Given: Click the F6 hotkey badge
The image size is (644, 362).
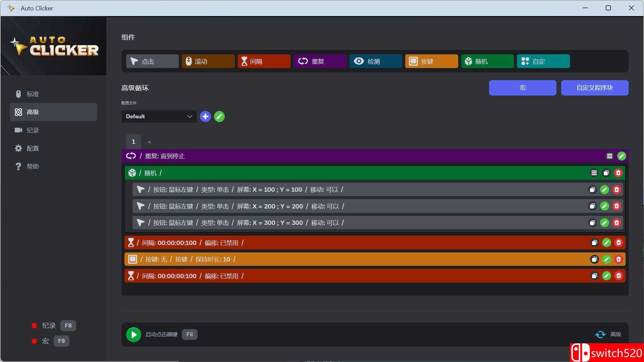Looking at the screenshot, I should (x=190, y=334).
